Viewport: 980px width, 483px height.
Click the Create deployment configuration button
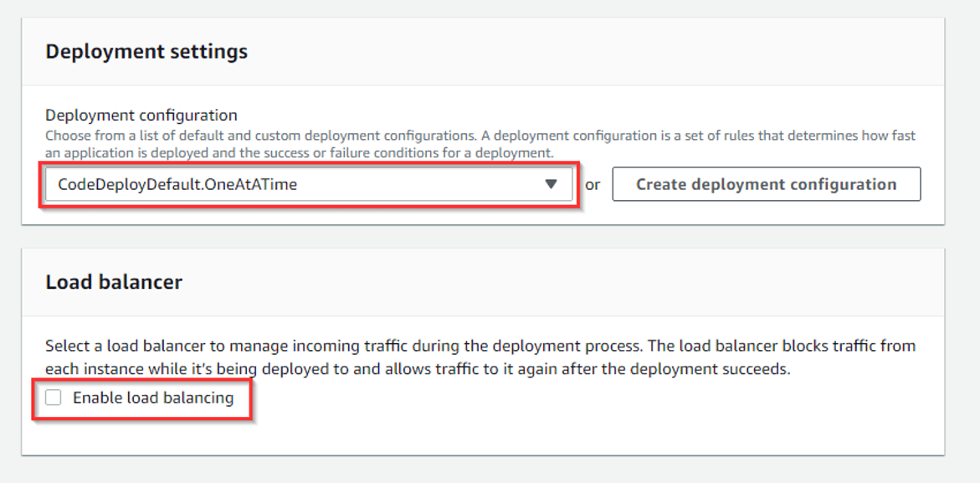click(x=767, y=184)
